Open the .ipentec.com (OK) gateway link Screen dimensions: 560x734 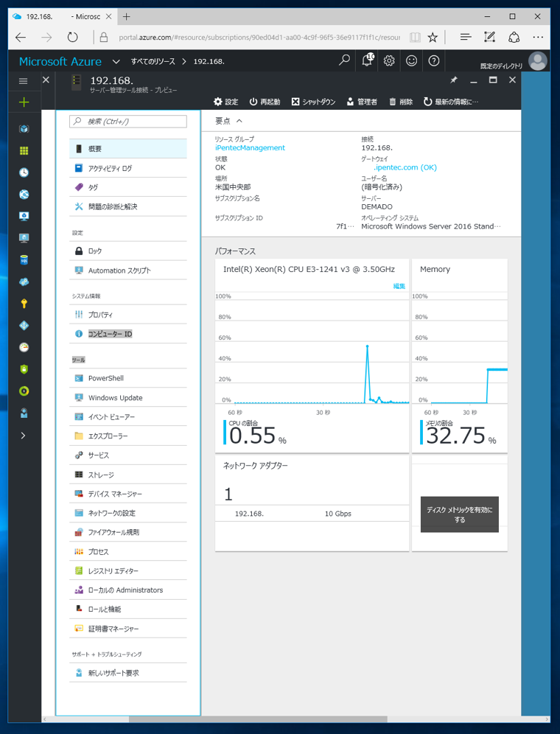pyautogui.click(x=405, y=167)
